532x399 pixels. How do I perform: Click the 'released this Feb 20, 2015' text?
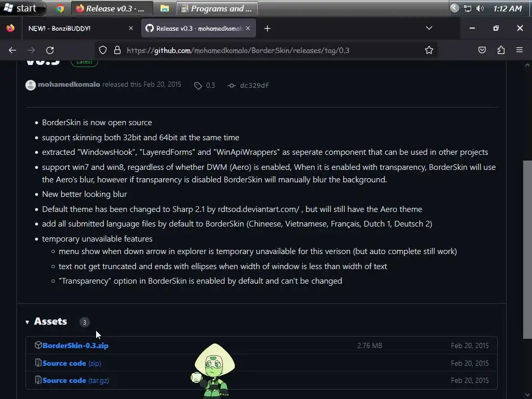[142, 85]
